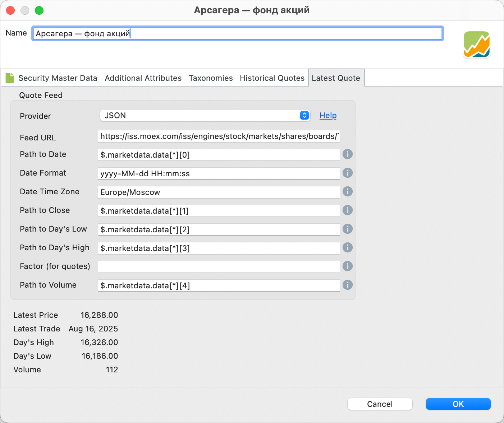This screenshot has height=423, width=504.
Task: Click the Path to Date field
Action: point(219,155)
